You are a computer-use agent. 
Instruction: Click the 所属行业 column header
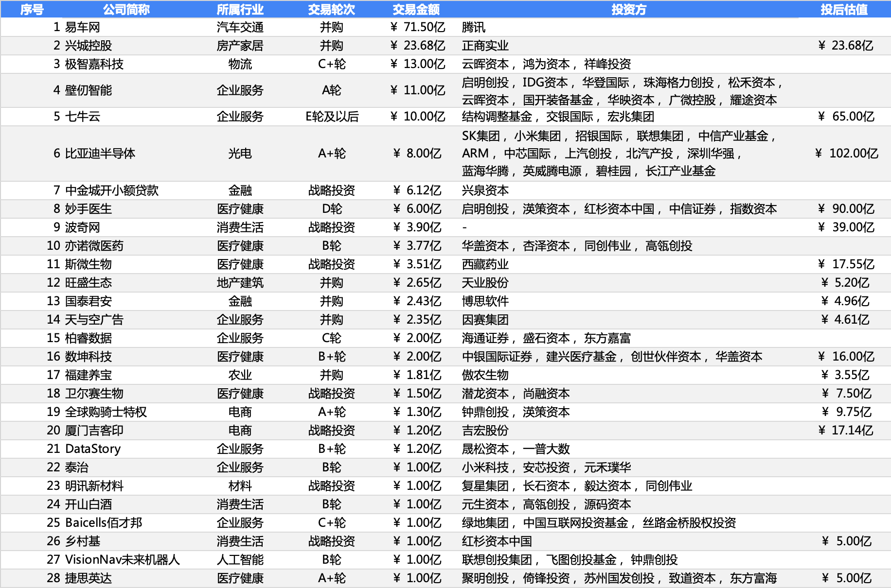240,10
